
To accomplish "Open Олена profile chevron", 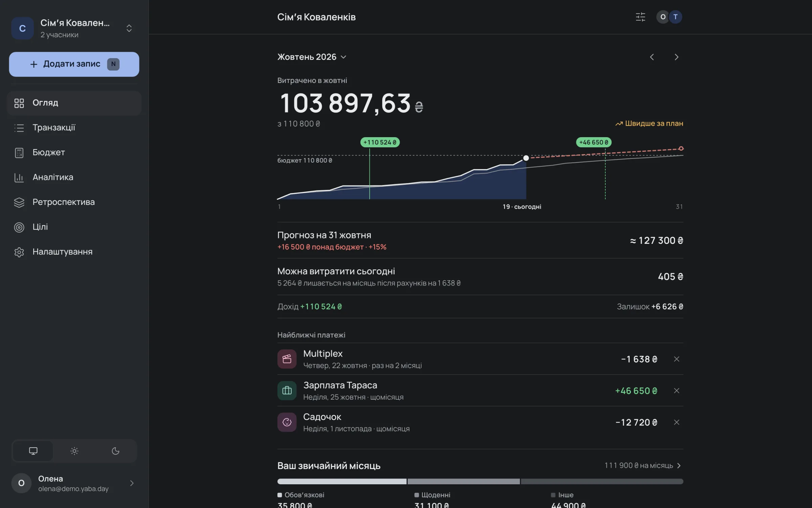I will 132,483.
